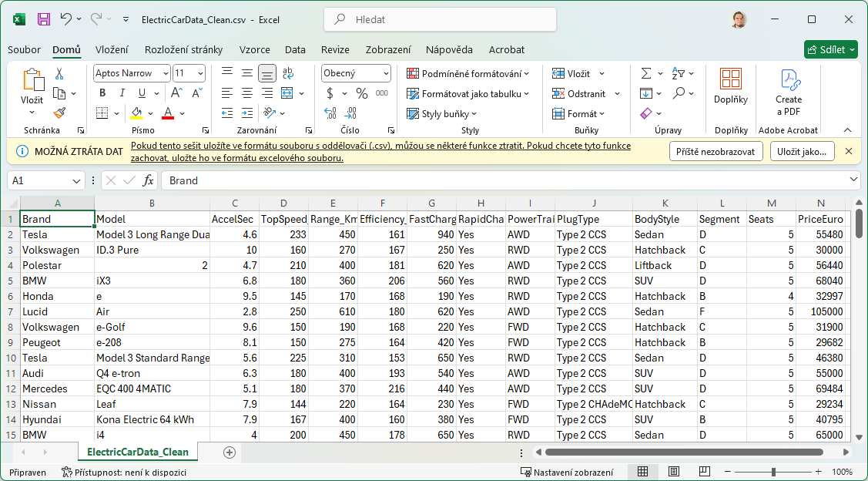Open the Zobrazení ribbon tab
This screenshot has width=868, height=481.
tap(388, 49)
